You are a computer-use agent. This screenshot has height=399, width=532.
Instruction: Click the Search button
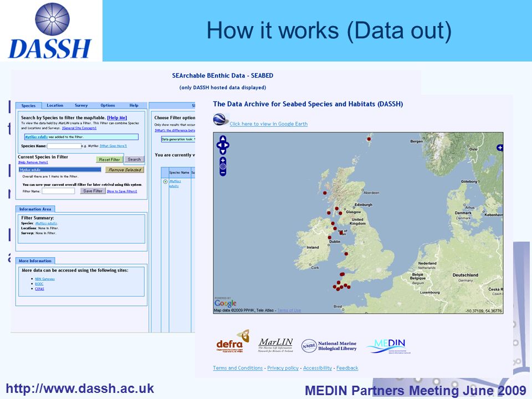pos(134,159)
